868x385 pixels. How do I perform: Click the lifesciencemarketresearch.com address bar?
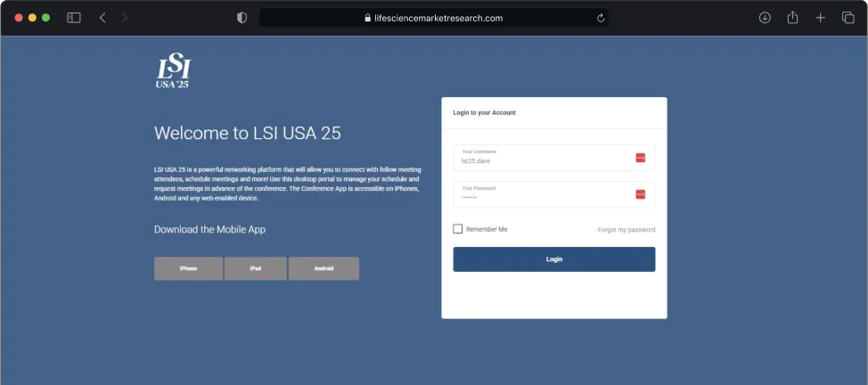click(x=434, y=18)
